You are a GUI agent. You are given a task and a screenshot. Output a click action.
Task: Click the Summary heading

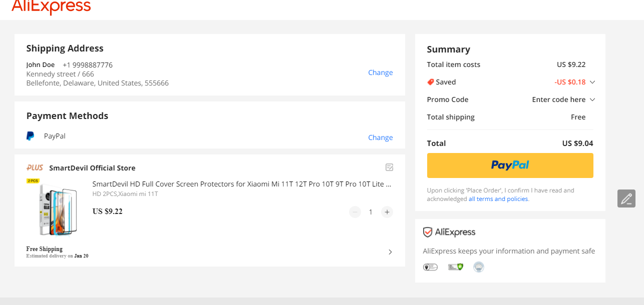tap(448, 49)
